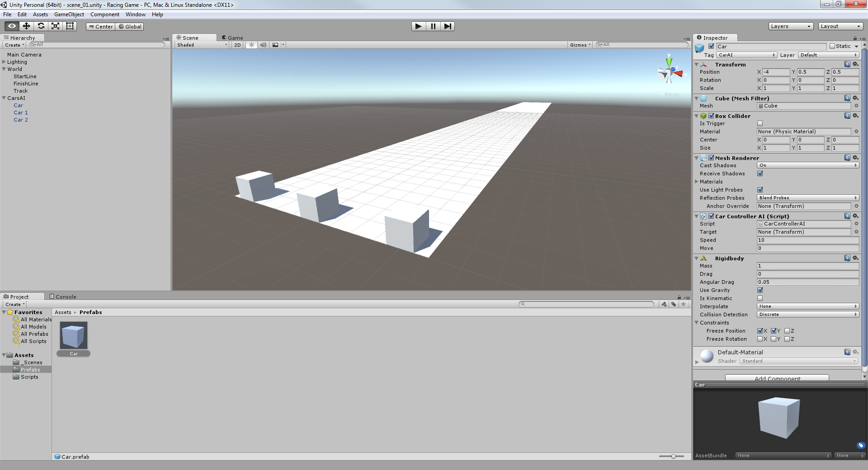Image resolution: width=868 pixels, height=470 pixels.
Task: Open Shaded draw mode dropdown
Action: pyautogui.click(x=202, y=45)
